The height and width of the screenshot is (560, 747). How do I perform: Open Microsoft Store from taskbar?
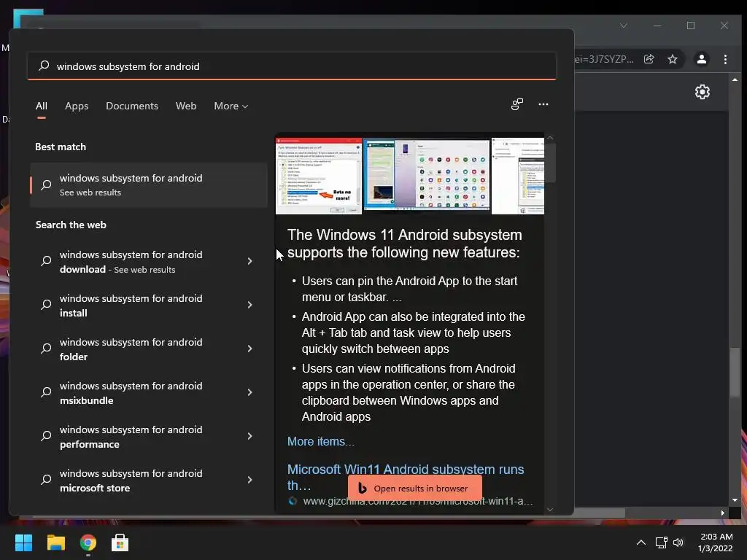pos(120,542)
